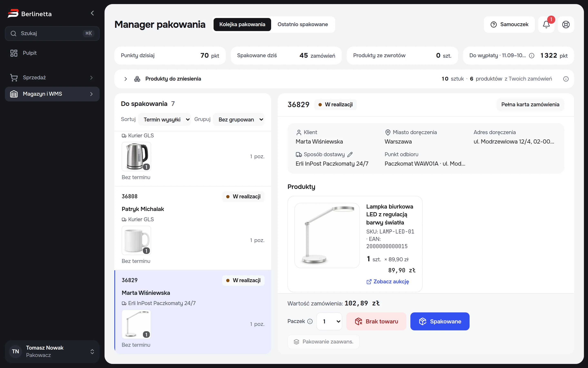This screenshot has width=588, height=368.
Task: Focus the Szukaj search field
Action: point(52,33)
